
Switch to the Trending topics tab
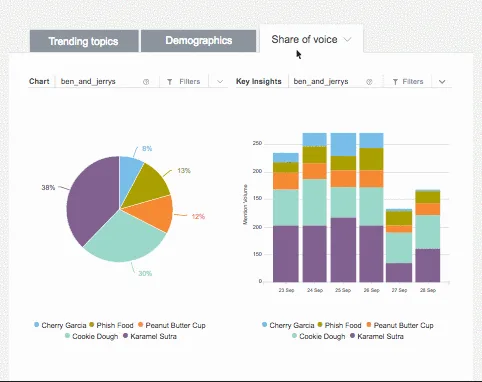(x=84, y=41)
